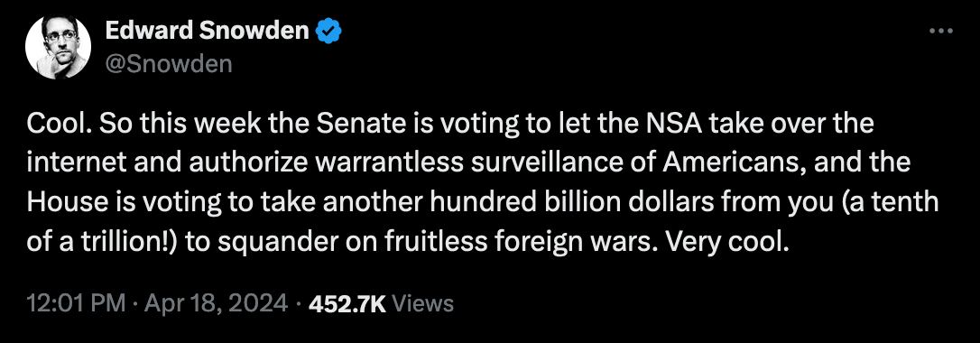This screenshot has height=343, width=980.
Task: Open the three-dot more options menu
Action: point(940,31)
